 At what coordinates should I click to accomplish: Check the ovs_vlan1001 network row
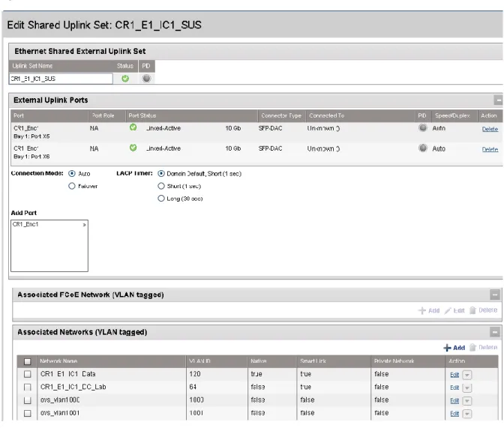[28, 413]
